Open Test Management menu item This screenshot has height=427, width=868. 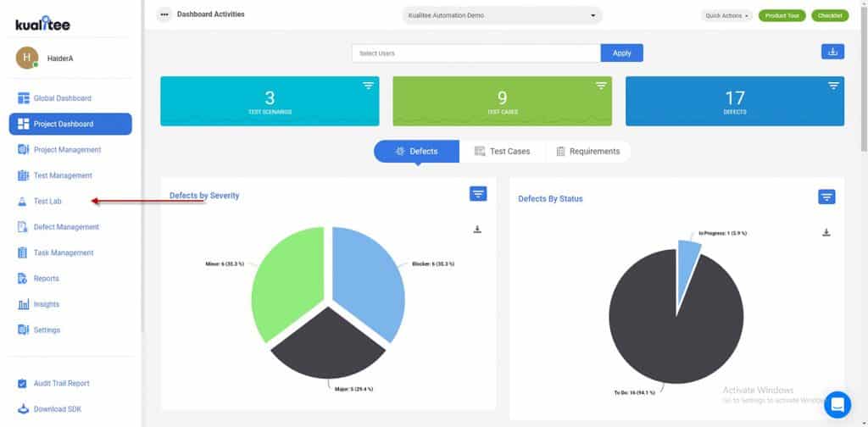click(63, 175)
